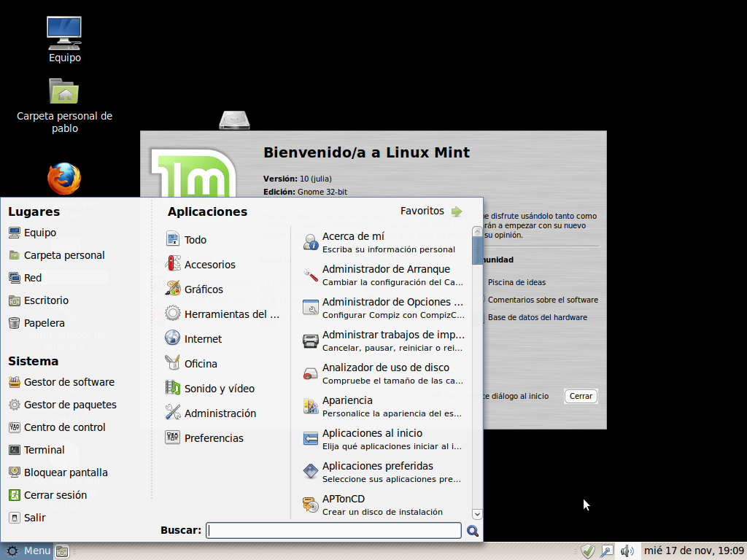Launch APTonCD

[x=384, y=505]
